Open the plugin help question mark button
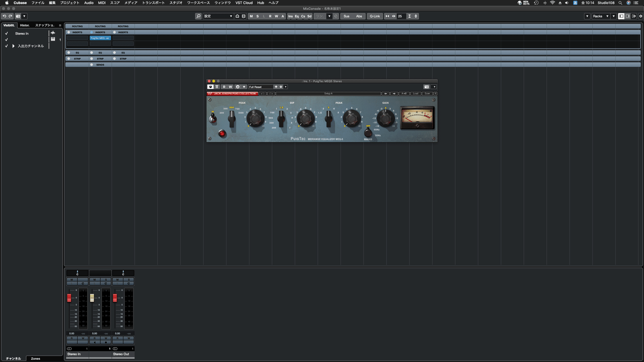The image size is (644, 362). pyautogui.click(x=435, y=93)
